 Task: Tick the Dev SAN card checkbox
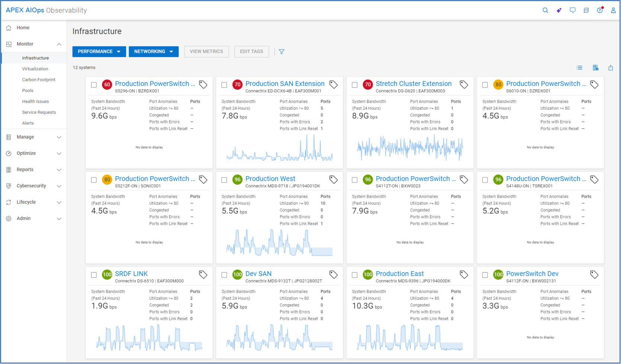tap(224, 275)
